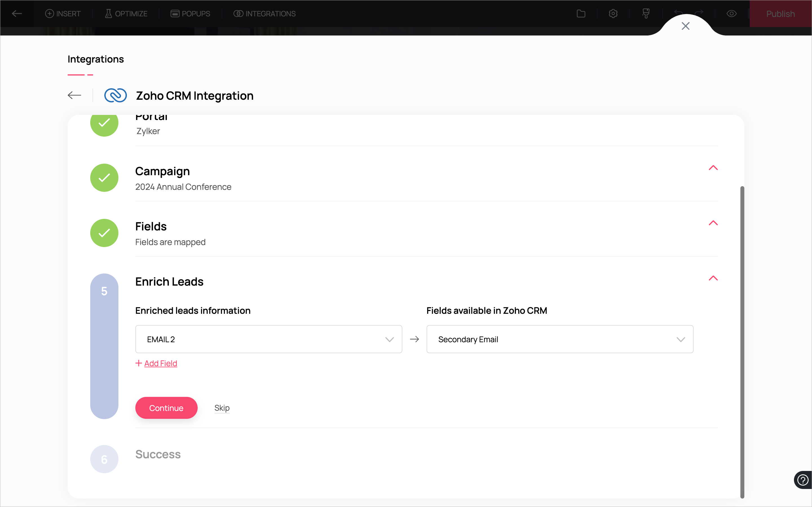Image resolution: width=812 pixels, height=507 pixels.
Task: Click the Continue button
Action: point(166,408)
